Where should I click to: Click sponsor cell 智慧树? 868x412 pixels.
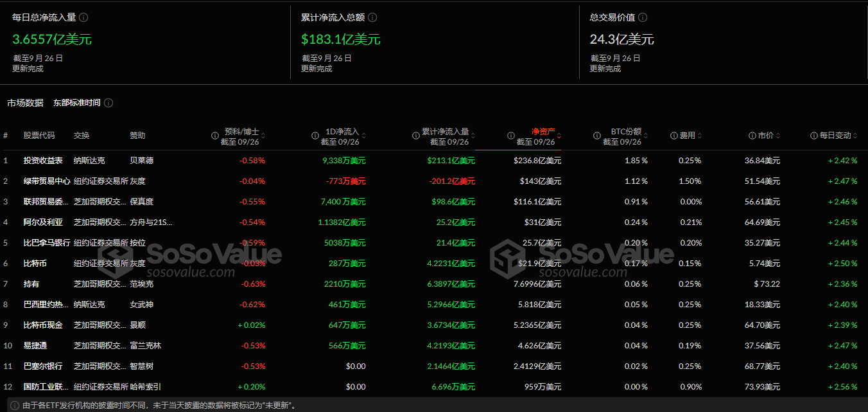[142, 366]
